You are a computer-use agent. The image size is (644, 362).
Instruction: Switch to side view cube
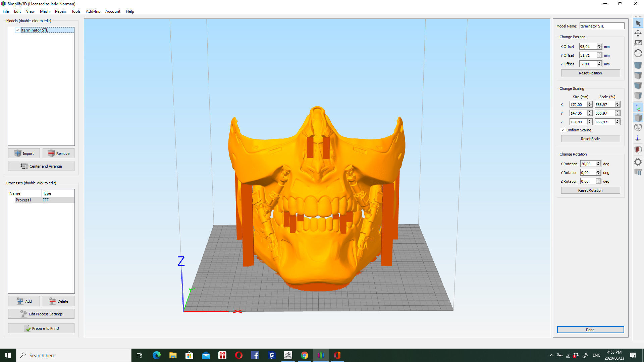click(638, 96)
